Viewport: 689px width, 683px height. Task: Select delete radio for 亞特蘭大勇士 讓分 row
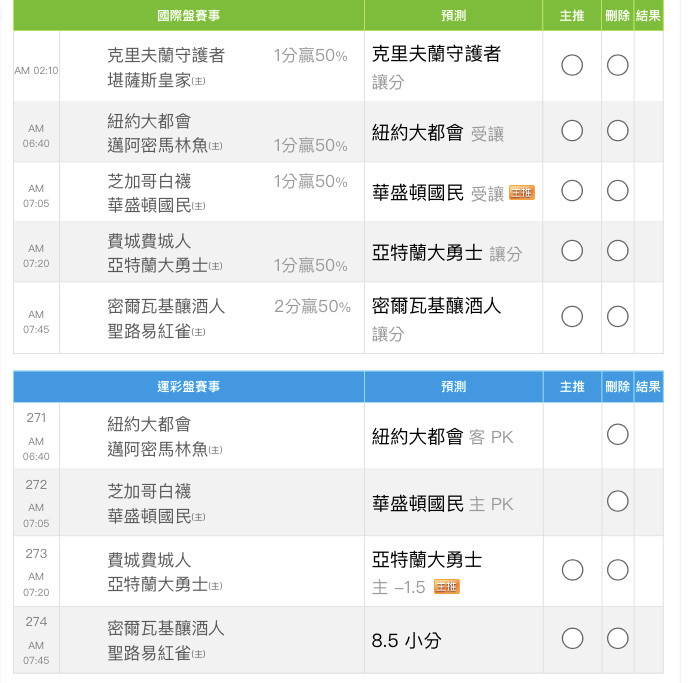coord(617,251)
